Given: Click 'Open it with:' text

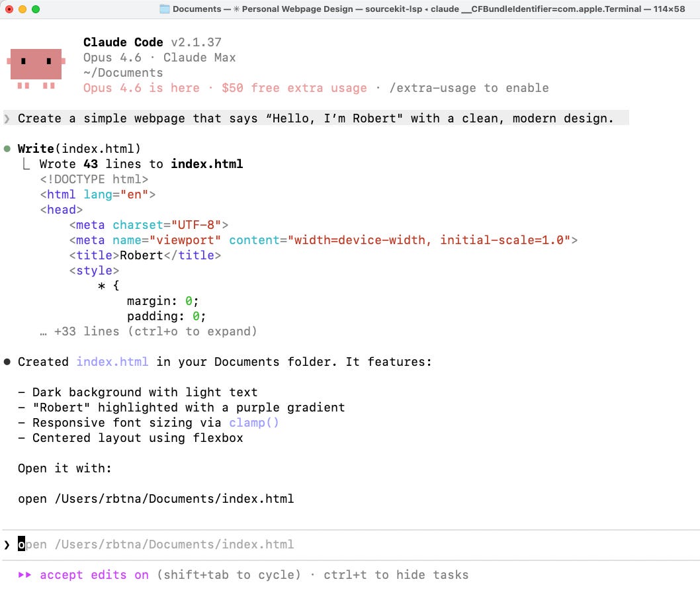Looking at the screenshot, I should point(65,468).
